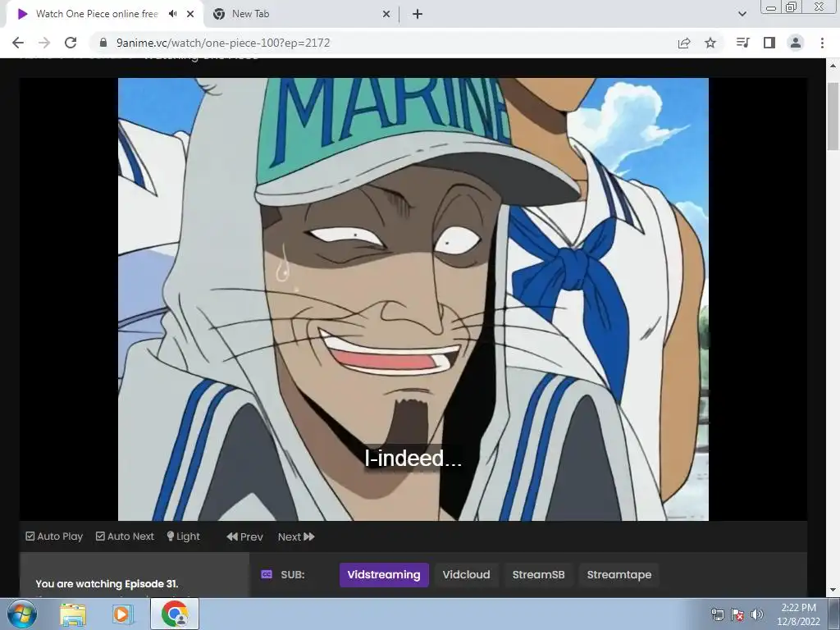
Task: Open Chrome three-dot menu
Action: pyautogui.click(x=822, y=43)
